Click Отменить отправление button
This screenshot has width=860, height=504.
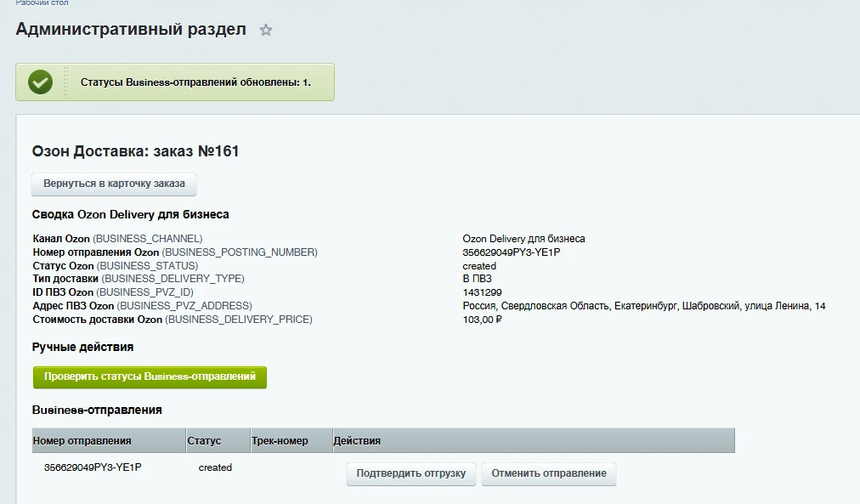click(x=549, y=473)
